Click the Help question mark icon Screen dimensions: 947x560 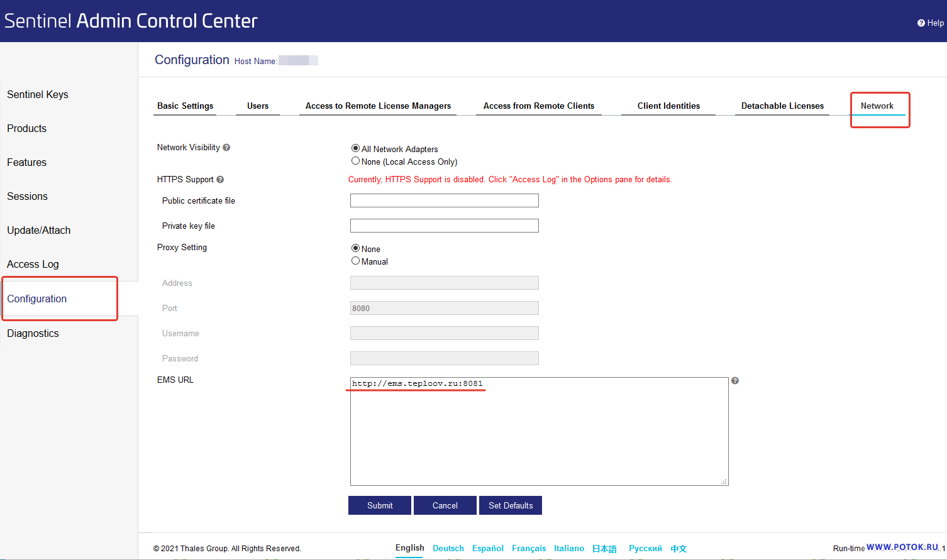(x=921, y=23)
